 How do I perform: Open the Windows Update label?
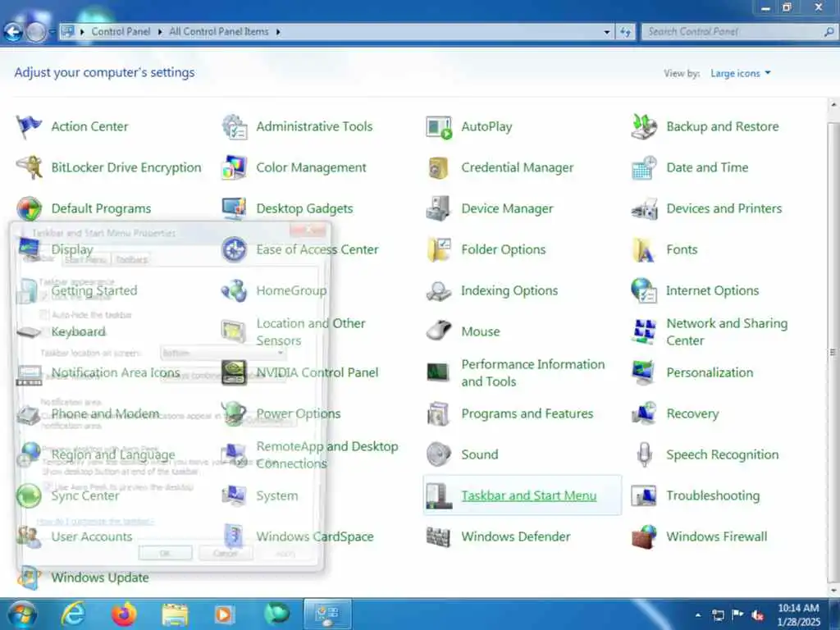(x=99, y=577)
